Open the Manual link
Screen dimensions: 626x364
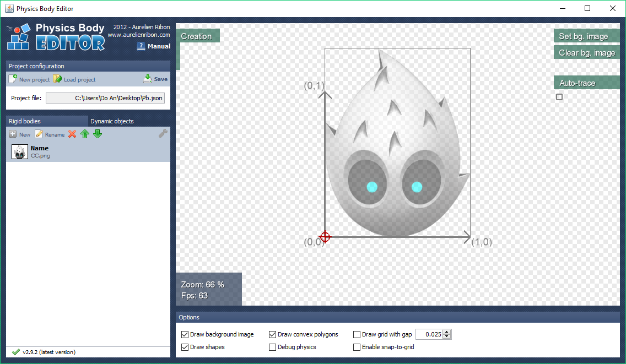point(159,46)
